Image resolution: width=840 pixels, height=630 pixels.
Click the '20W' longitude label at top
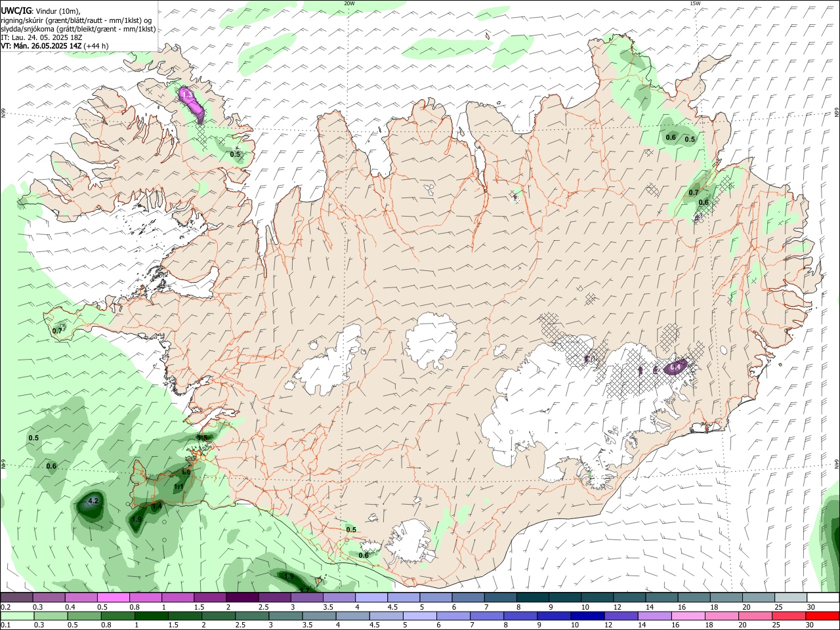click(x=349, y=3)
